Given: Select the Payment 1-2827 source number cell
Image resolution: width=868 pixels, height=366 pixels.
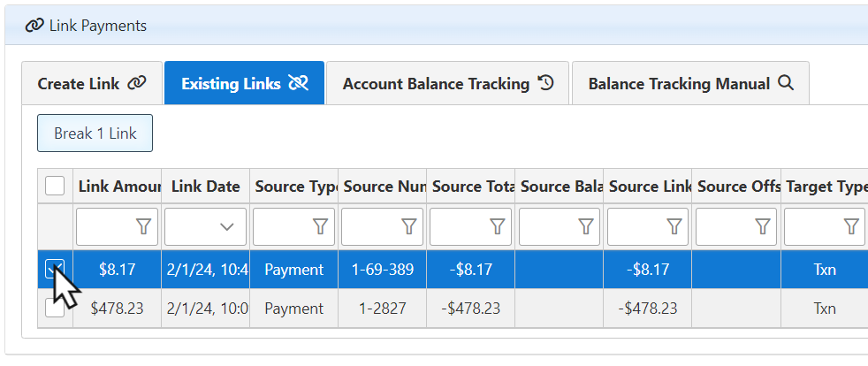Looking at the screenshot, I should pos(382,309).
